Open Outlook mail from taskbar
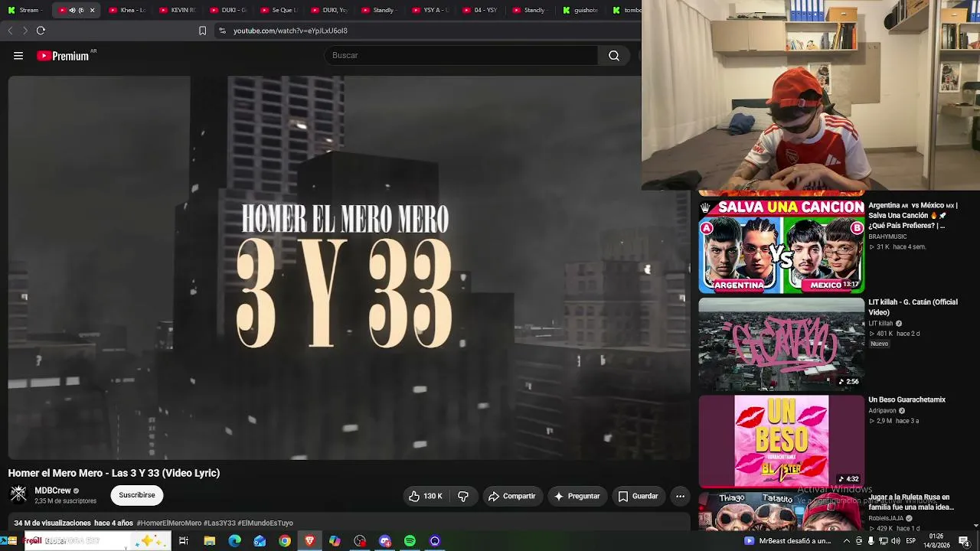This screenshot has width=980, height=551. point(260,541)
